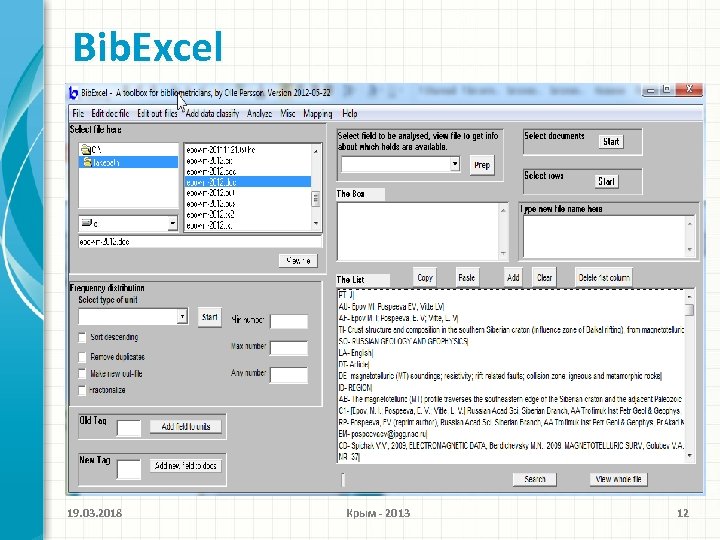This screenshot has height=540, width=720.
Task: Click the DT- Article line in The List
Action: 354,364
